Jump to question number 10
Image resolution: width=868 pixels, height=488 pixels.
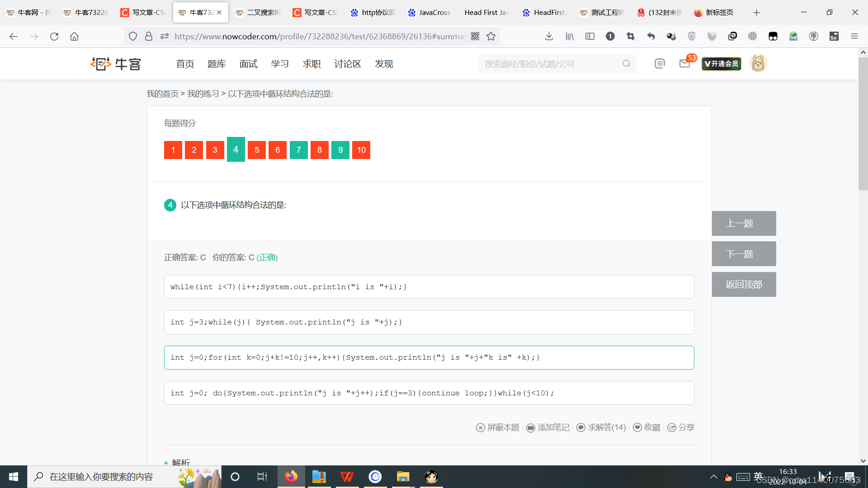361,150
